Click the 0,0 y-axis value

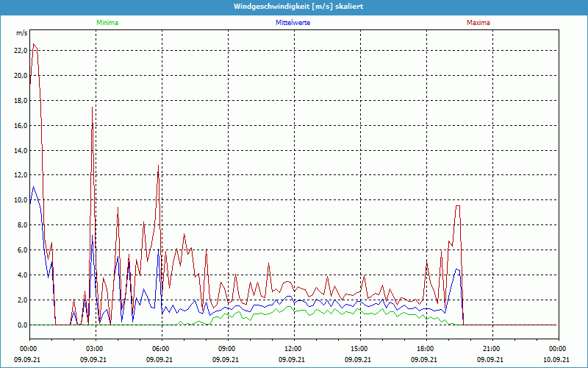tap(22, 325)
